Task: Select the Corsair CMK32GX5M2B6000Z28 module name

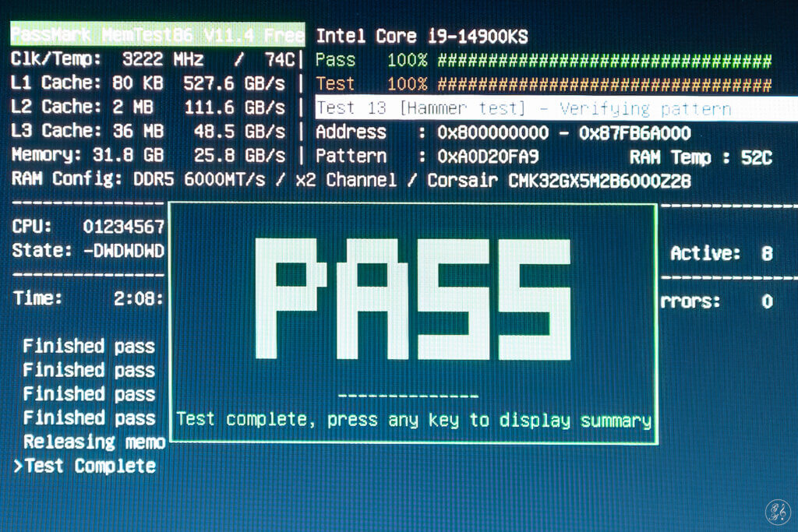Action: [x=559, y=181]
